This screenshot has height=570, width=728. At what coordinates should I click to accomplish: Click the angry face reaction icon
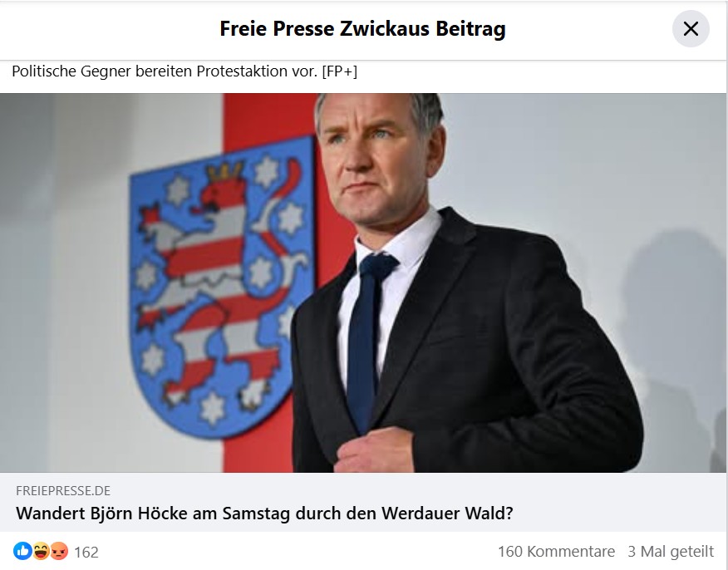(x=59, y=551)
